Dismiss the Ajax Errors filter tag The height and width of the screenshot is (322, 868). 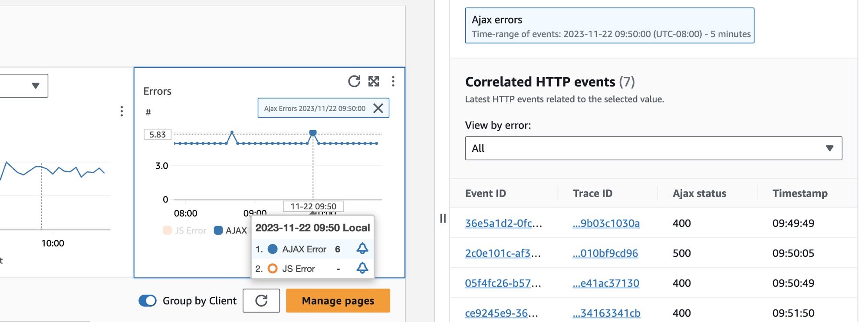point(378,108)
